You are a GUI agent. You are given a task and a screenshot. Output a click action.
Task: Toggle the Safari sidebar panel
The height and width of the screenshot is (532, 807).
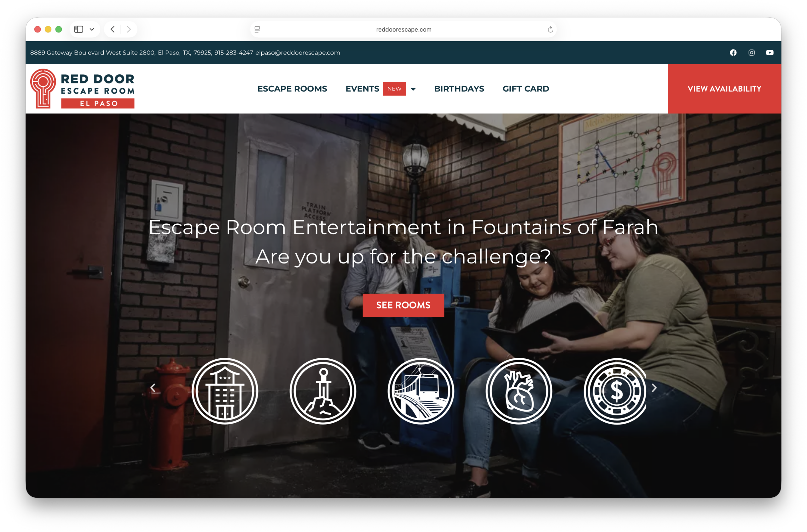(x=79, y=30)
